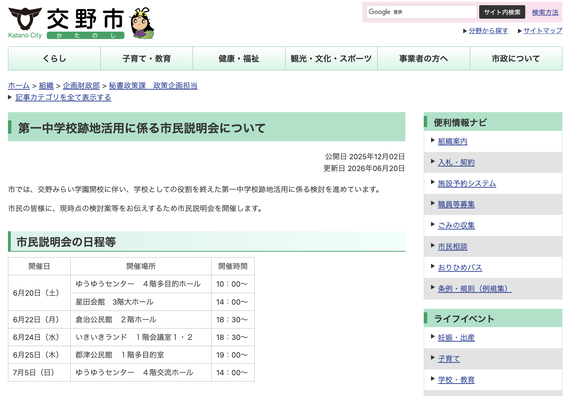Click the Katano City emblem logo

coord(25,19)
